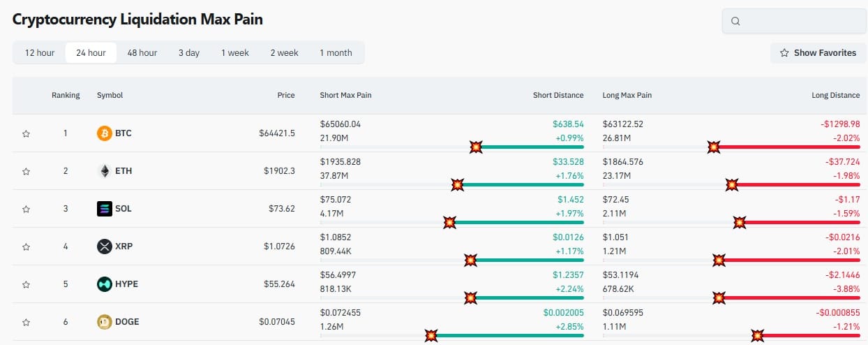Toggle the favorite star for ETH

pos(26,171)
